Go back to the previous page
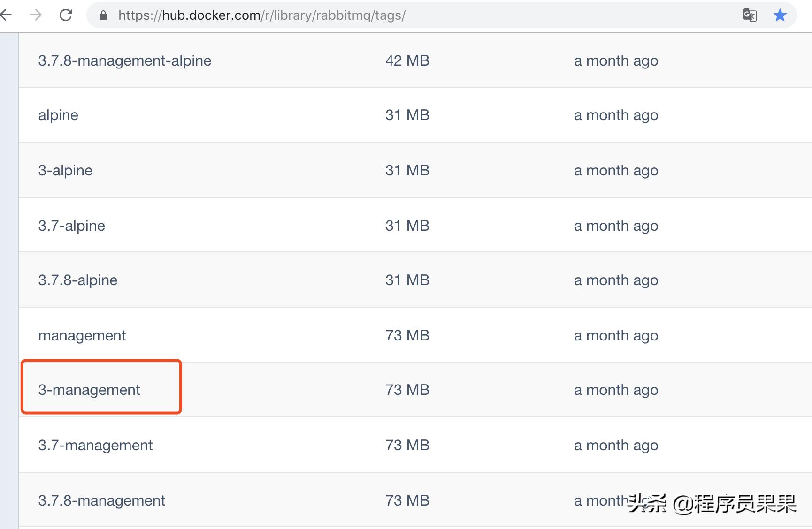The height and width of the screenshot is (529, 812). [x=6, y=15]
